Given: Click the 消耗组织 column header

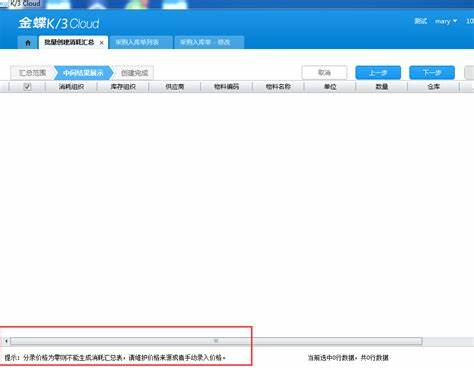Looking at the screenshot, I should (71, 87).
